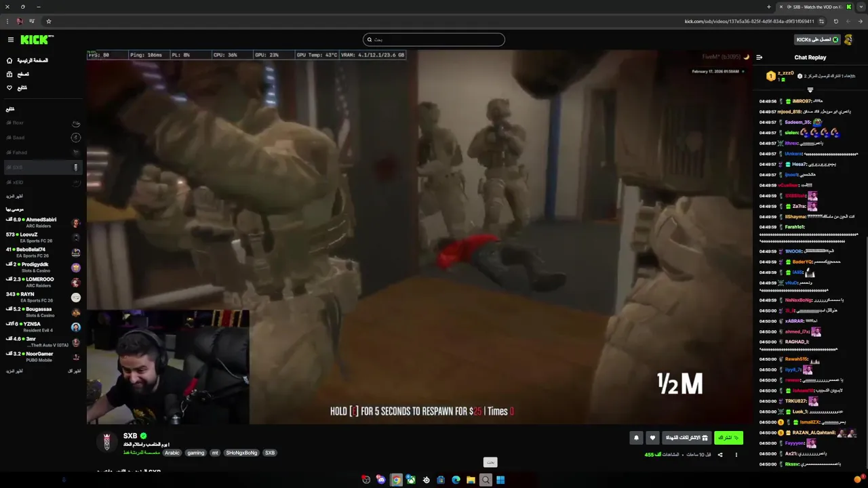Expand the browser tab search chevron
The image size is (868, 488).
coord(861,7)
